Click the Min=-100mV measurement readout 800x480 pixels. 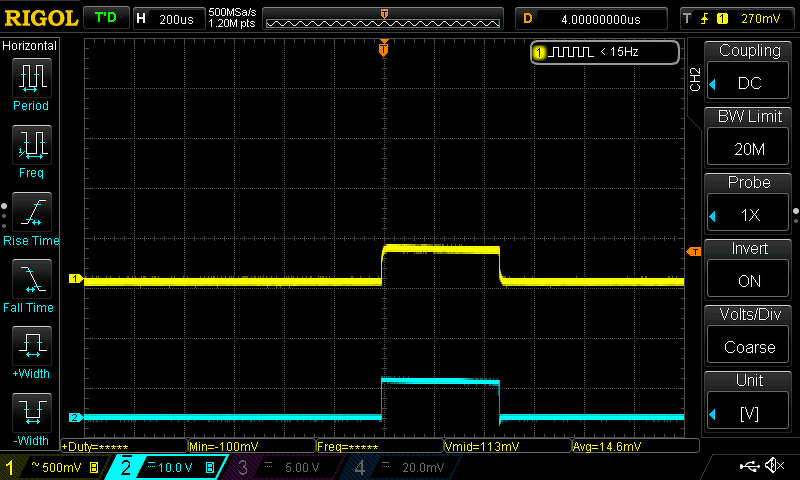tap(252, 446)
